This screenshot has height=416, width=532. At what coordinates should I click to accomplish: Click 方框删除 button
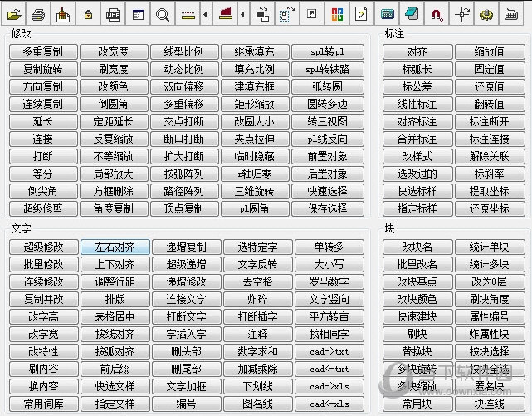114,191
